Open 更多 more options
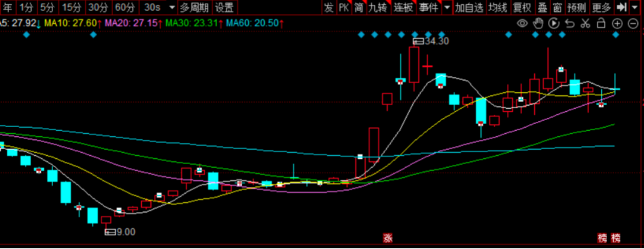 (602, 7)
